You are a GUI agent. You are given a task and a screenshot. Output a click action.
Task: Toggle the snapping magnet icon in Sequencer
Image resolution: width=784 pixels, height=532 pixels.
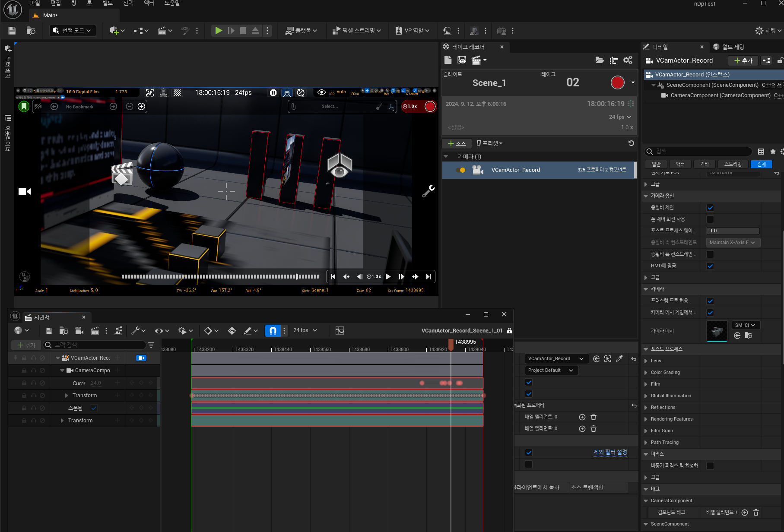click(x=273, y=331)
